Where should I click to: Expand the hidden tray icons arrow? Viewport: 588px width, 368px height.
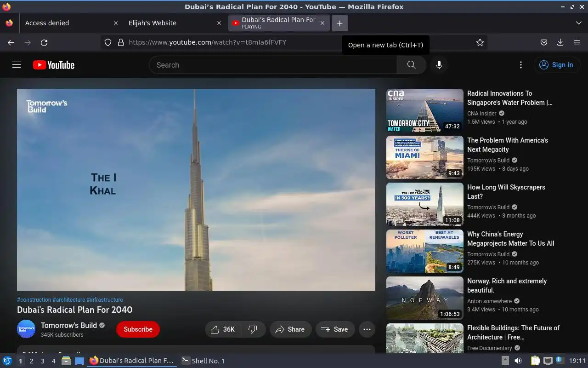(505, 361)
